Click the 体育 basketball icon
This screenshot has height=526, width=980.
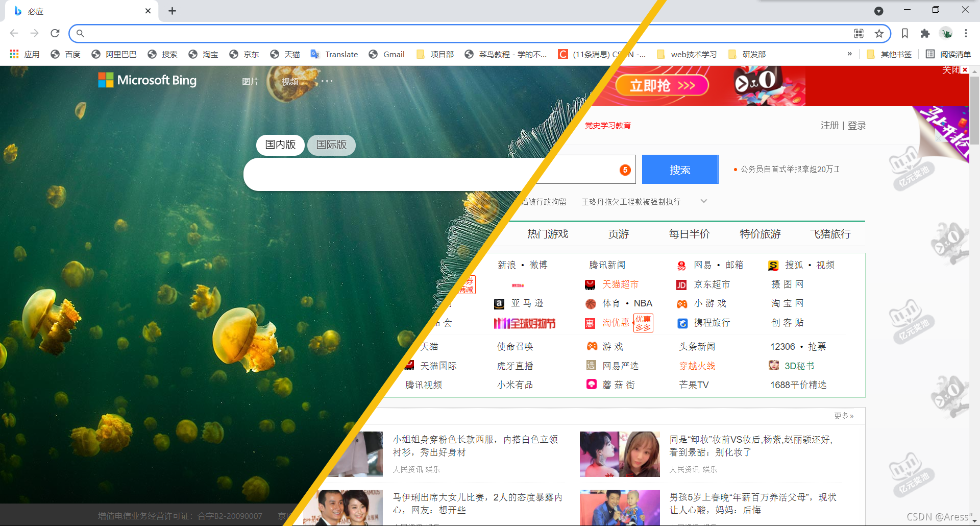591,304
